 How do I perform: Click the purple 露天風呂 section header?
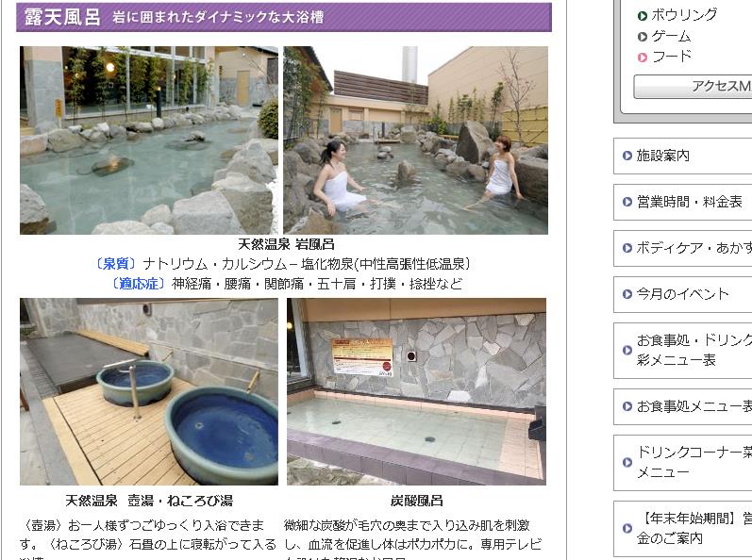pos(284,17)
